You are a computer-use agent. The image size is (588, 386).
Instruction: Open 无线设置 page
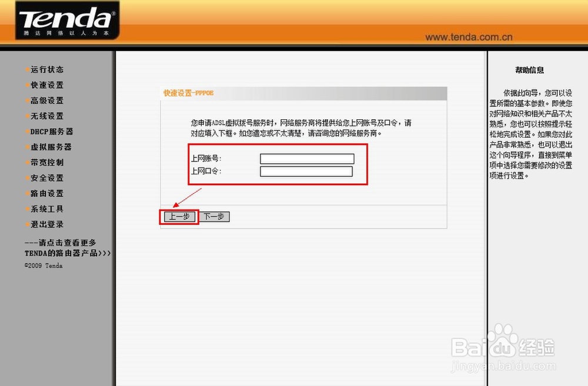click(47, 116)
